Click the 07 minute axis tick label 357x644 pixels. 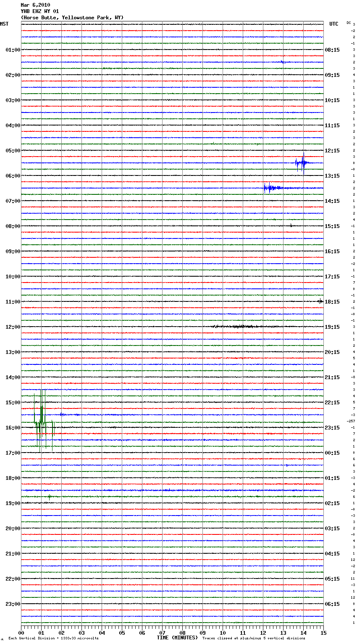coord(162,633)
